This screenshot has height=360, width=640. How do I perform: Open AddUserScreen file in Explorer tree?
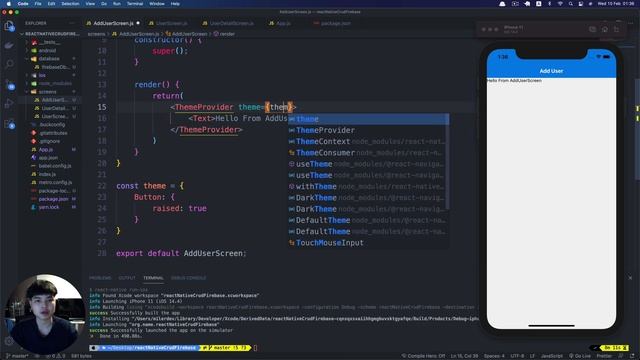pyautogui.click(x=50, y=100)
